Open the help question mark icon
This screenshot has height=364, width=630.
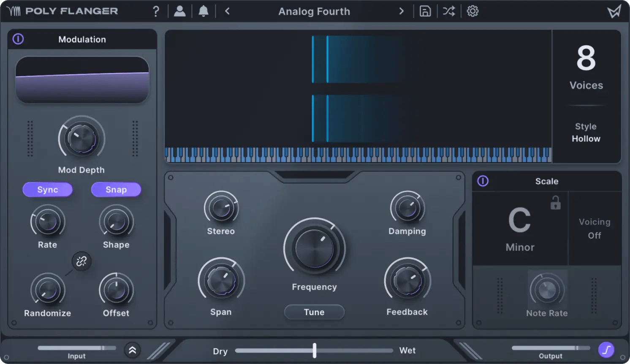click(156, 11)
